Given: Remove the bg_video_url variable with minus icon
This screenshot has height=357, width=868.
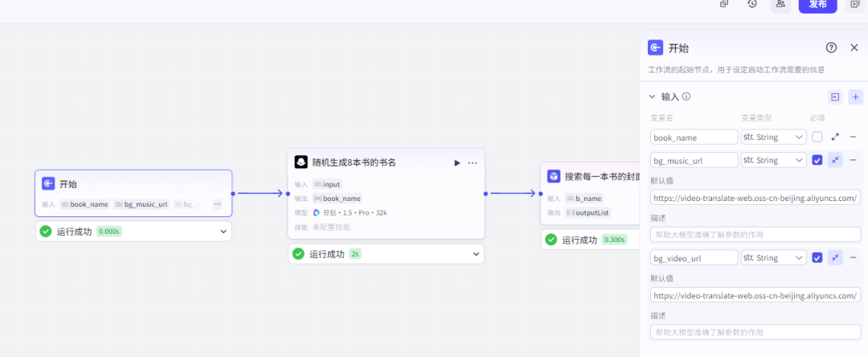Looking at the screenshot, I should tap(853, 257).
